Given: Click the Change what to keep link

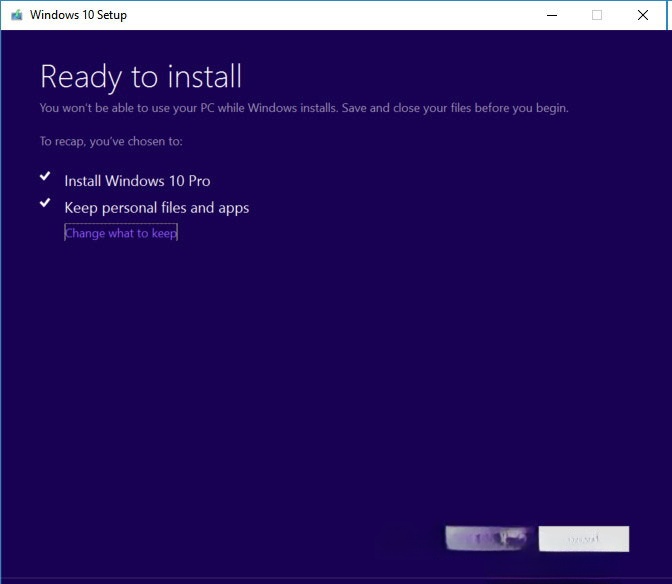Looking at the screenshot, I should pos(121,233).
